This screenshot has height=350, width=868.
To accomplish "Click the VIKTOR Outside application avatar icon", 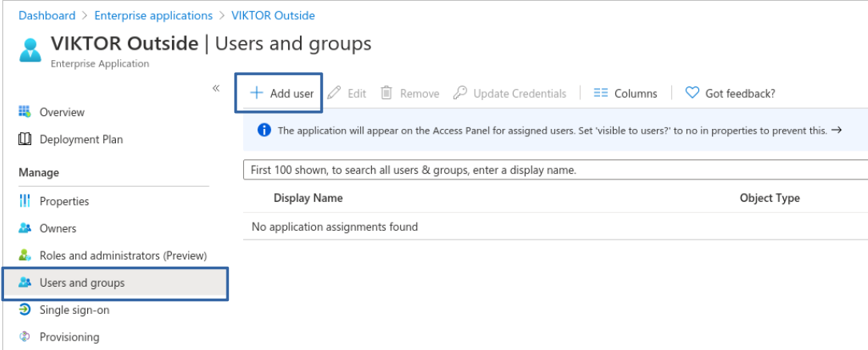I will tap(30, 49).
